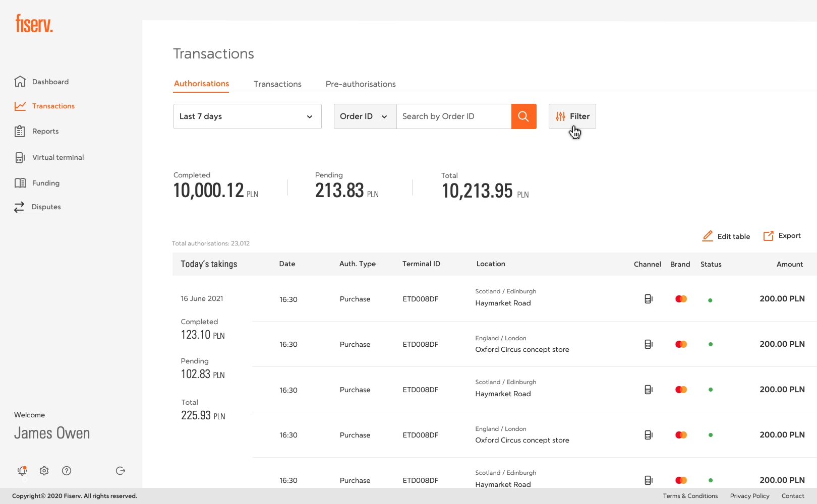
Task: Open the Pre-authorisations tab
Action: coord(360,84)
